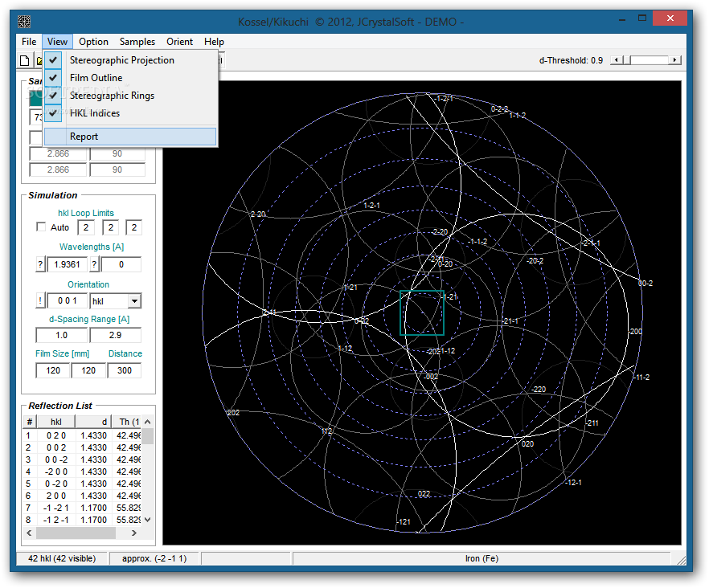Click the 'approx. (-2 -1 1)' status entry
Screen dimensions: 709x588
[154, 558]
